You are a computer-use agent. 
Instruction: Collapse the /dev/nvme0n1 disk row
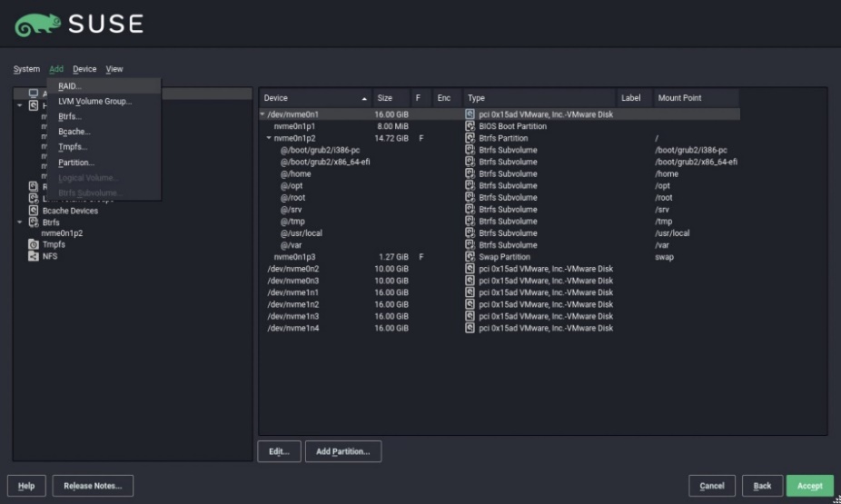[262, 114]
